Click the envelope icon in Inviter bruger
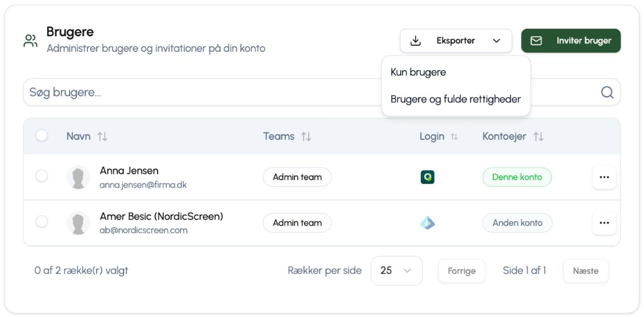The height and width of the screenshot is (317, 644). [x=536, y=41]
